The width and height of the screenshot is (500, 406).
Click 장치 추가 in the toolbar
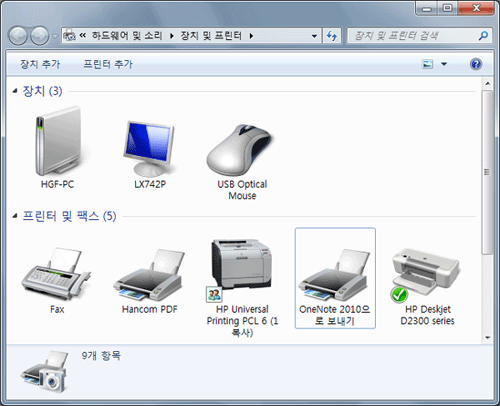click(x=40, y=64)
